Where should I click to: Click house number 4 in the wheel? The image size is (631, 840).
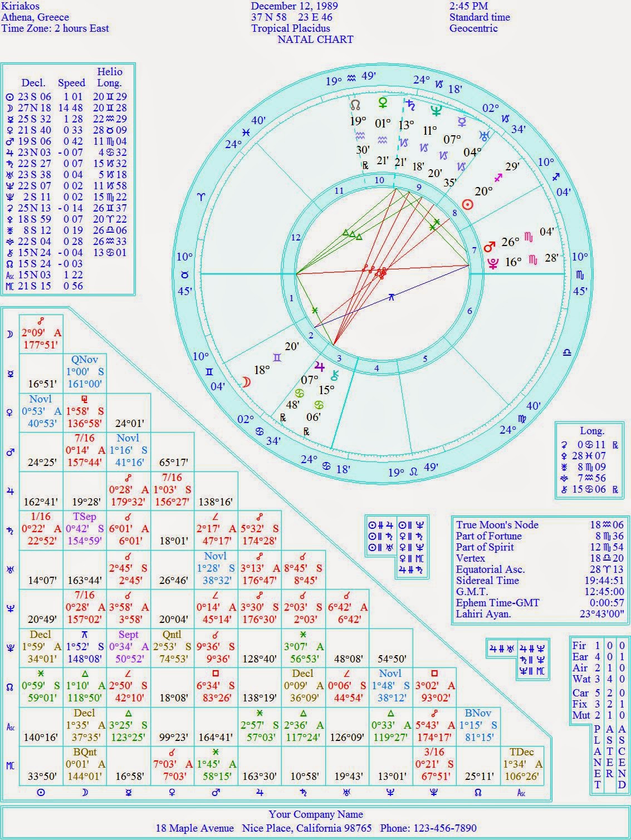tap(376, 368)
